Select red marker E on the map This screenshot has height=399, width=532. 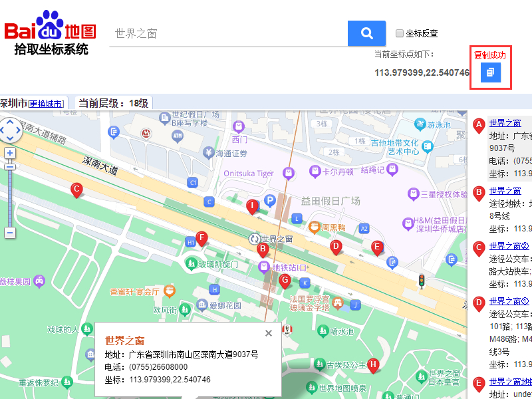377,248
